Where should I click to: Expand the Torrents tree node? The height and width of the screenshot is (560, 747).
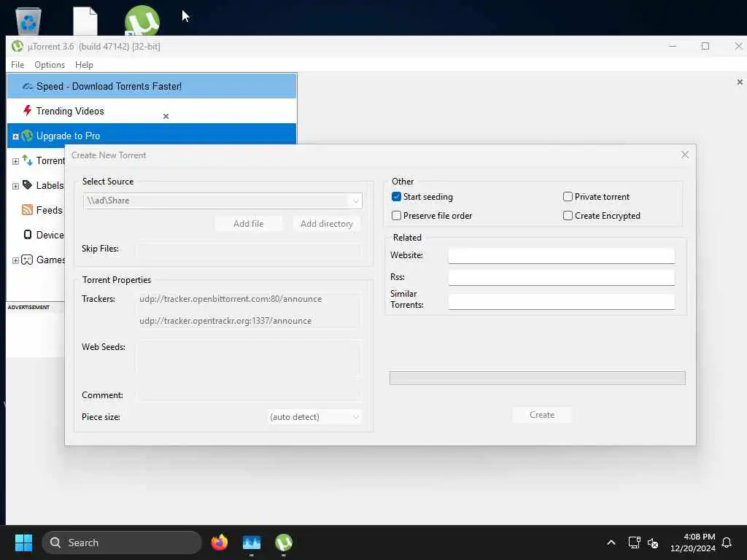click(x=15, y=161)
